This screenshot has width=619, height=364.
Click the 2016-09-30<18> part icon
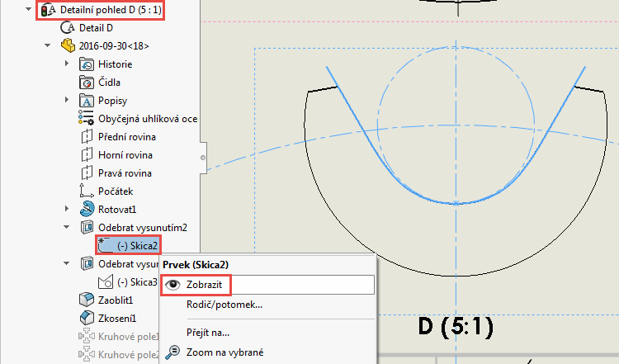tap(68, 45)
